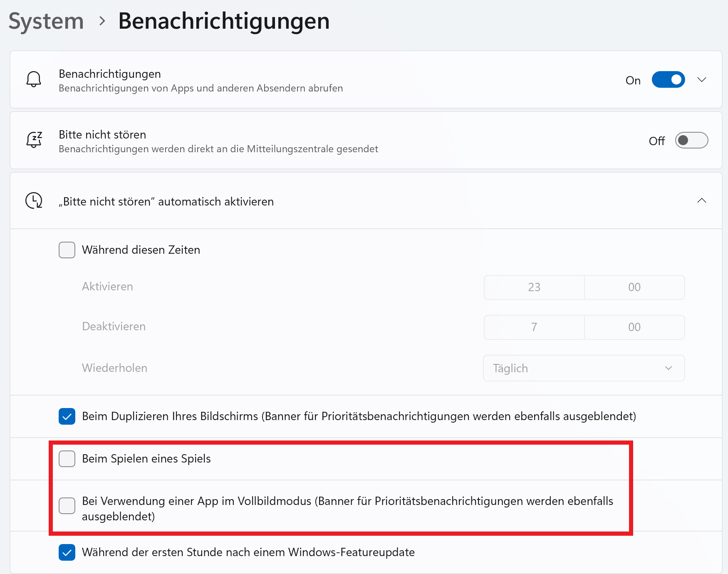728x574 pixels.
Task: Select the Deaktivieren minutes field
Action: [634, 327]
